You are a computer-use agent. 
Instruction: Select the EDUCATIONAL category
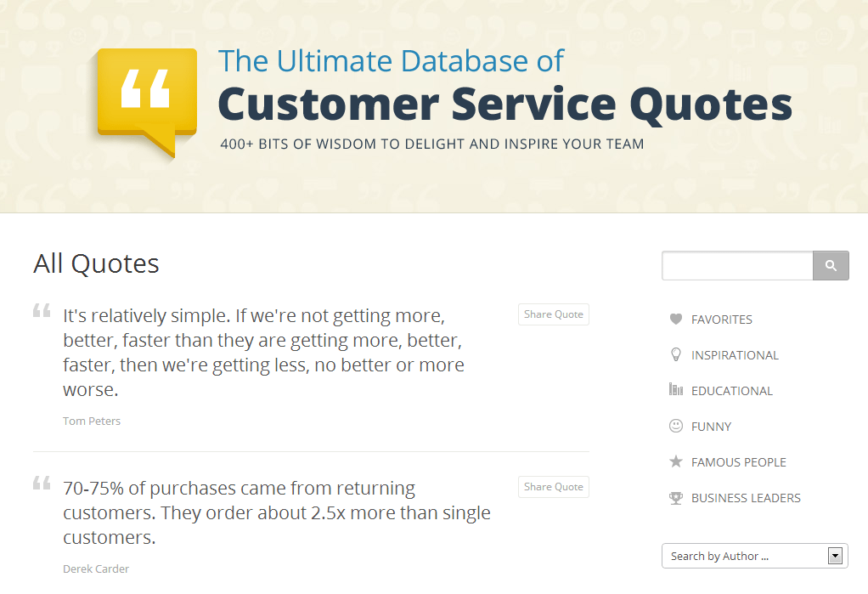732,391
